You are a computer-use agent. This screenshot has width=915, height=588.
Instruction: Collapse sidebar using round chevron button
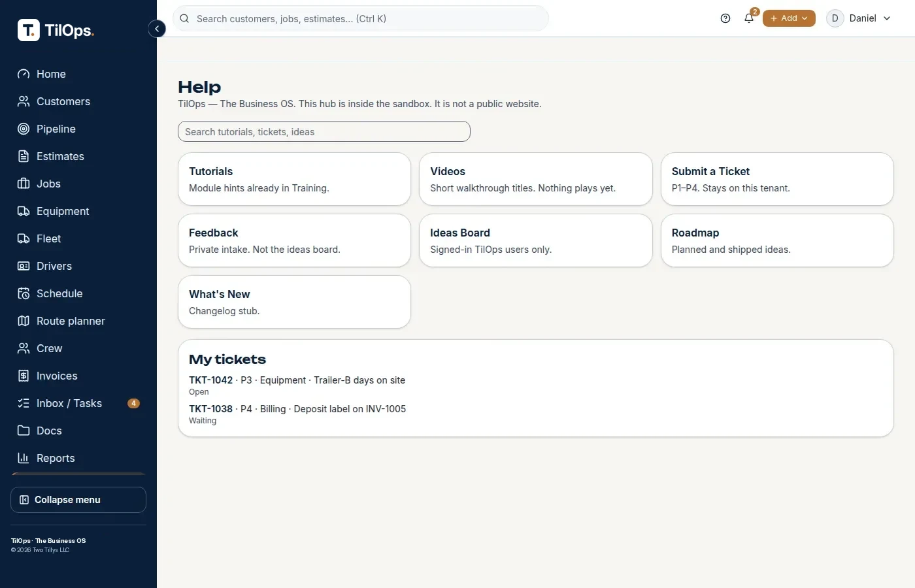(157, 29)
